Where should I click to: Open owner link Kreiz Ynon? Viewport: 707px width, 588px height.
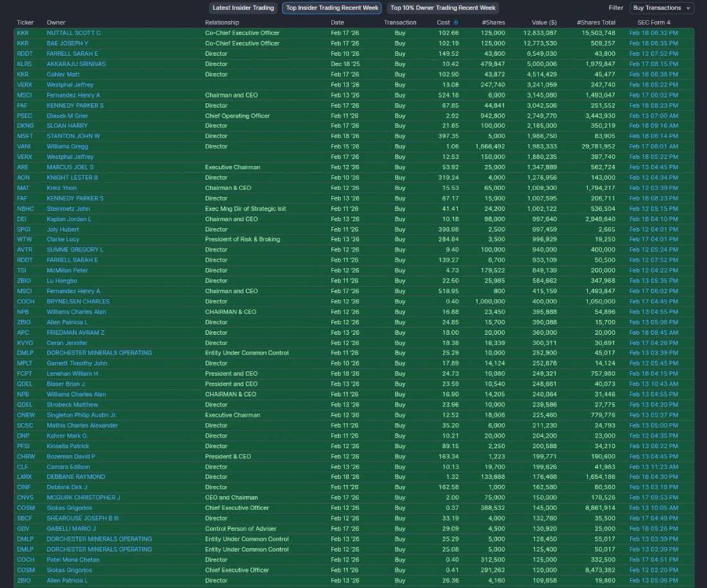61,188
